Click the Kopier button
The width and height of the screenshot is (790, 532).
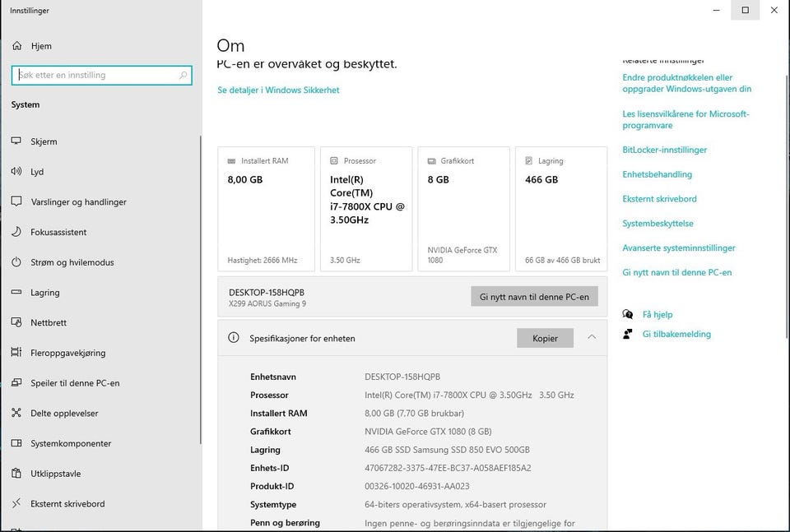pyautogui.click(x=545, y=338)
